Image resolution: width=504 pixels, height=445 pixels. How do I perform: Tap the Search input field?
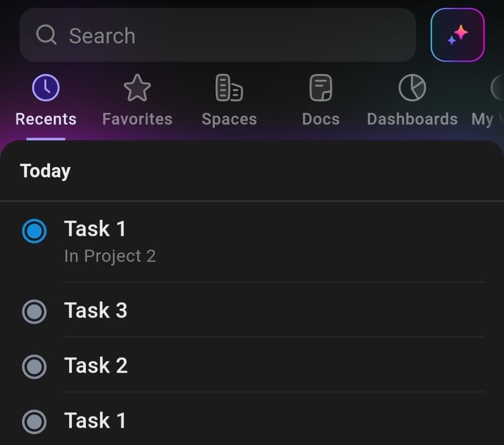217,35
